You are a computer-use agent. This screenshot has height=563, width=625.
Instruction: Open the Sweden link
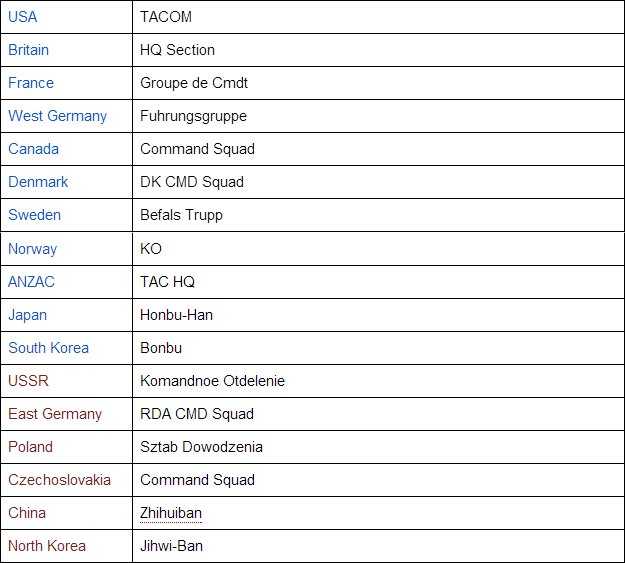pyautogui.click(x=34, y=215)
